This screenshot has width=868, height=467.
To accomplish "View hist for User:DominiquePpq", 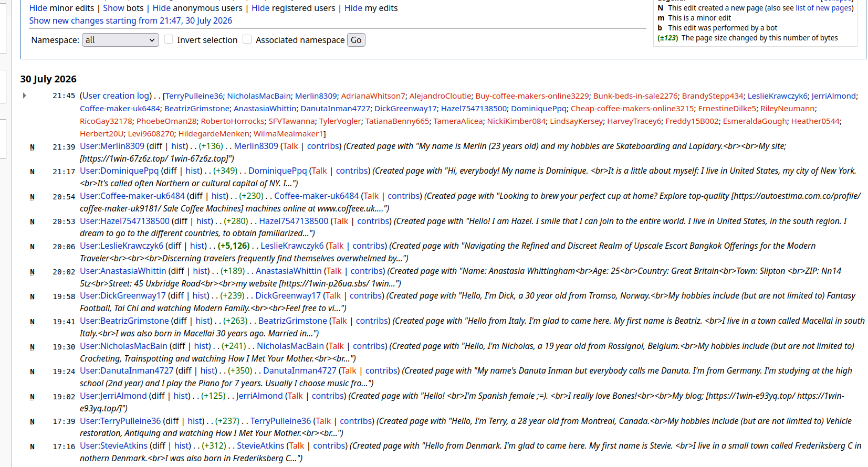I will pos(193,171).
